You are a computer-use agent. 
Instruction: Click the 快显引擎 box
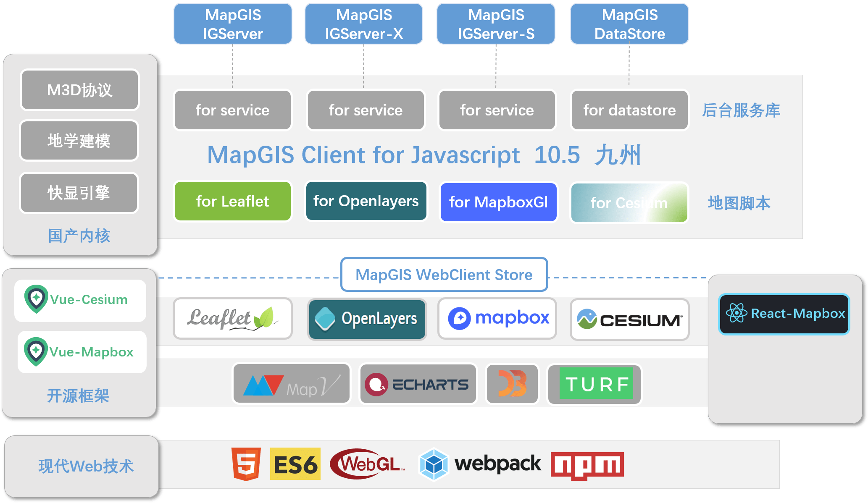(79, 193)
